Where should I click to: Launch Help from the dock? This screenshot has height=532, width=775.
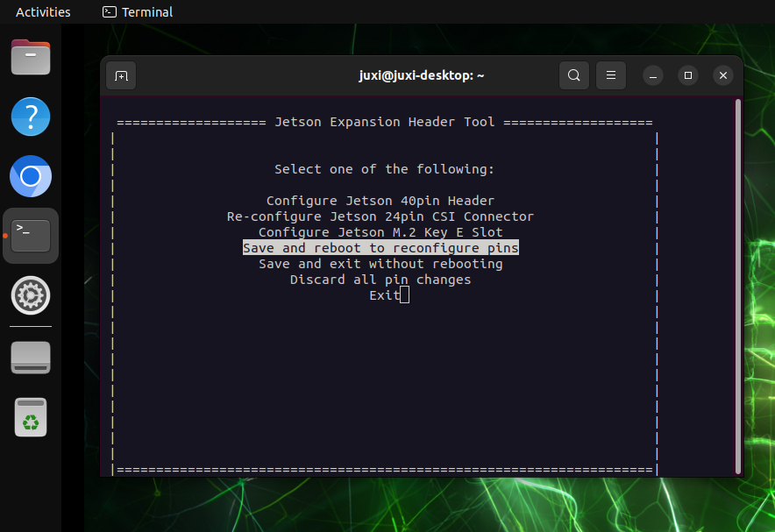point(31,117)
